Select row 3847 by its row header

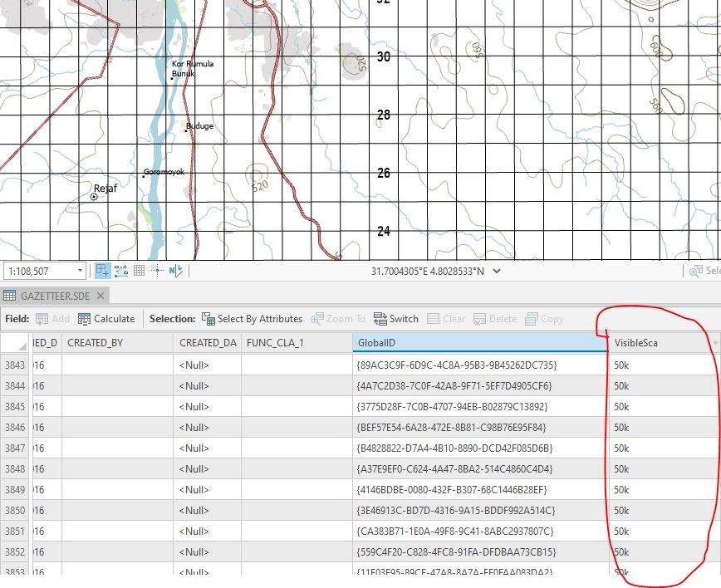(x=15, y=448)
